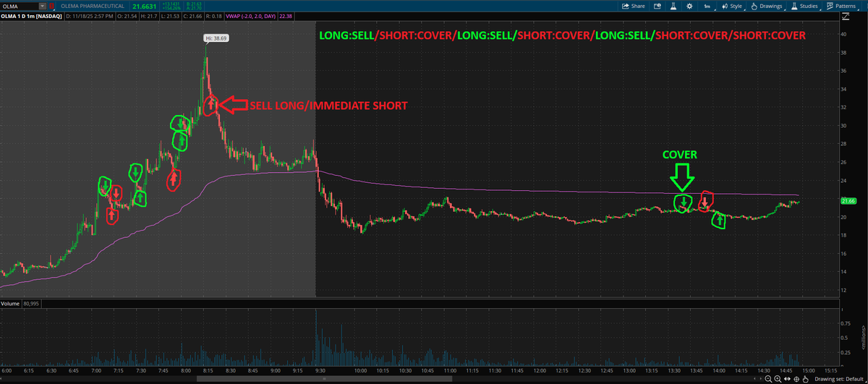Click the scroll right arrow at chart bottom
The height and width of the screenshot is (384, 868).
[x=761, y=379]
